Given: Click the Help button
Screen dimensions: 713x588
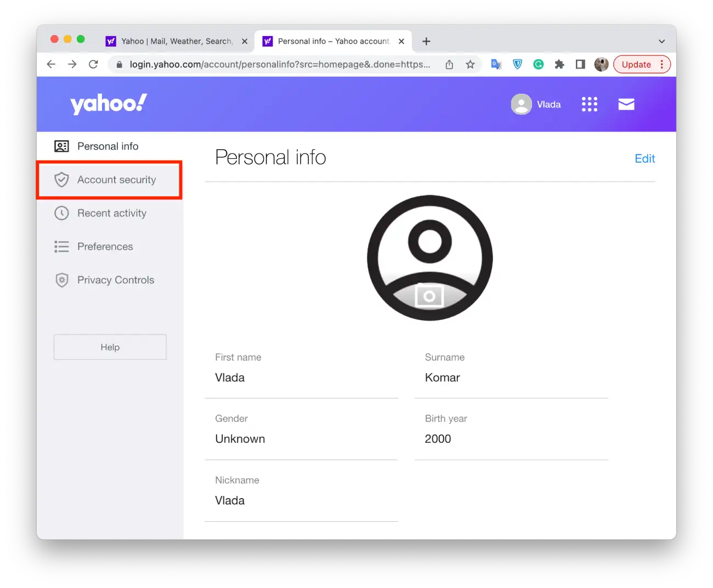Looking at the screenshot, I should [x=110, y=347].
